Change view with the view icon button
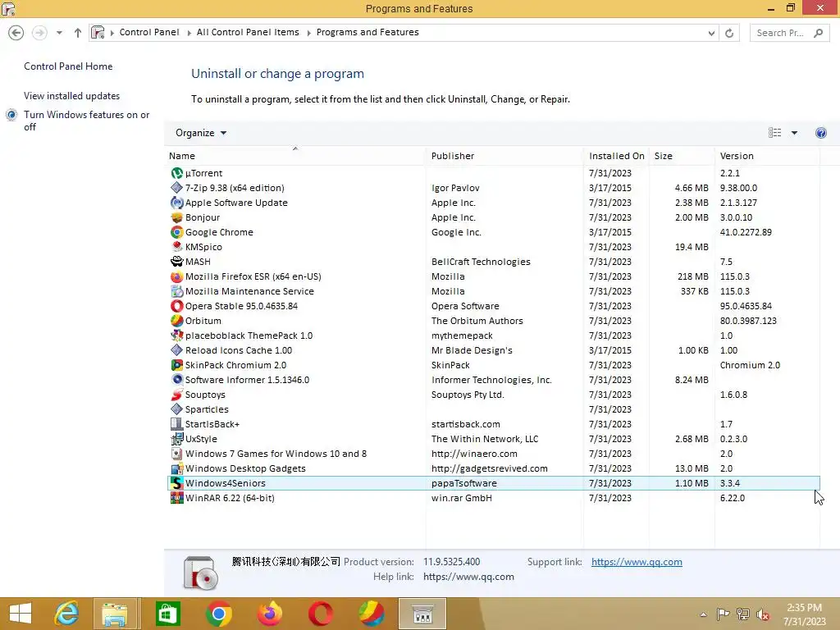 [774, 133]
